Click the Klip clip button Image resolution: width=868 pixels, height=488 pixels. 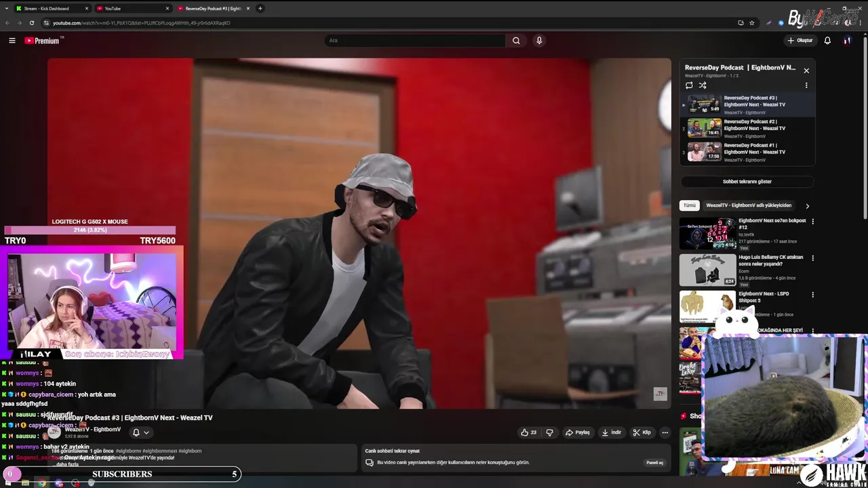(642, 432)
